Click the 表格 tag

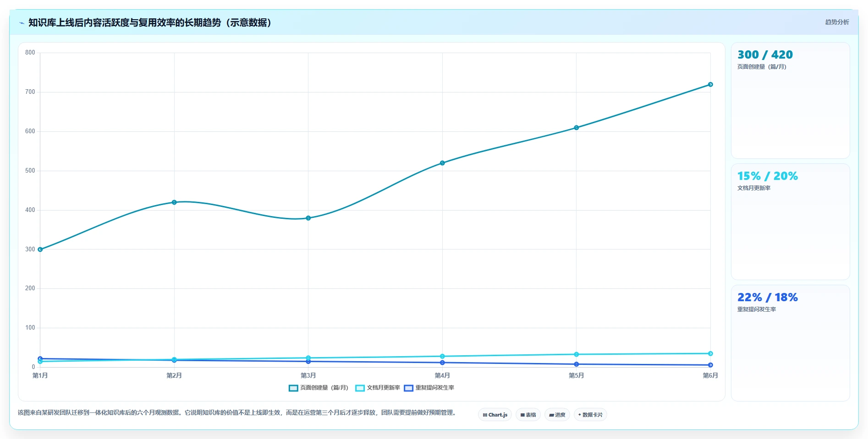tap(528, 415)
